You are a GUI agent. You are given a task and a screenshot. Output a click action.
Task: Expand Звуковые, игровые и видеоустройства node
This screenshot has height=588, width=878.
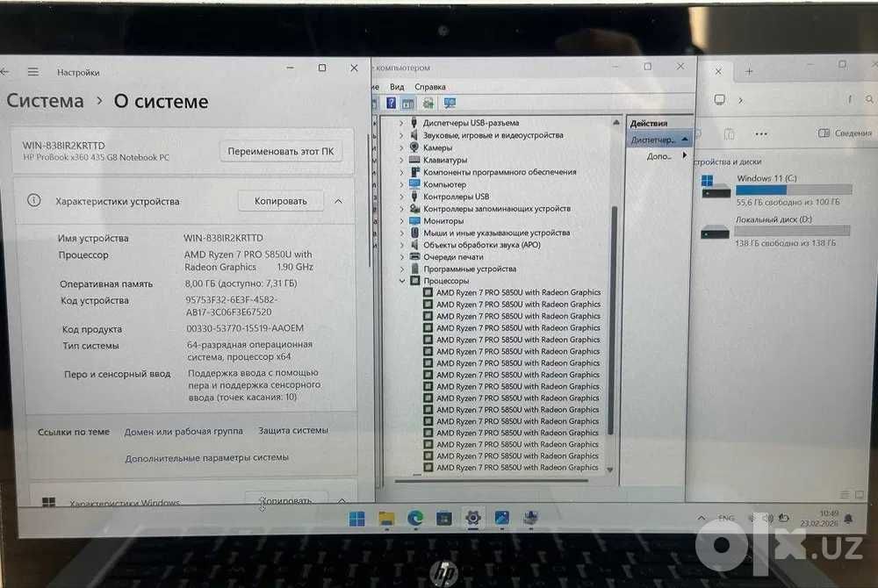pos(401,135)
